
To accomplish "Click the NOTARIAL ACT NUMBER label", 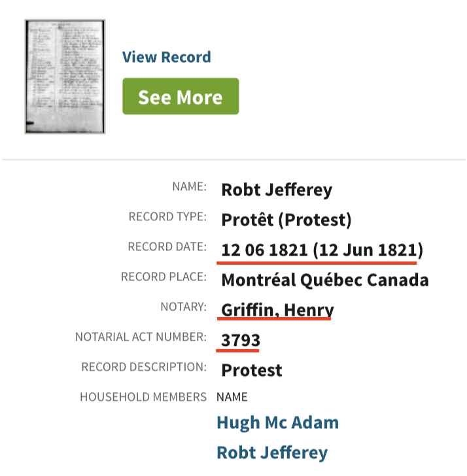I will (141, 337).
